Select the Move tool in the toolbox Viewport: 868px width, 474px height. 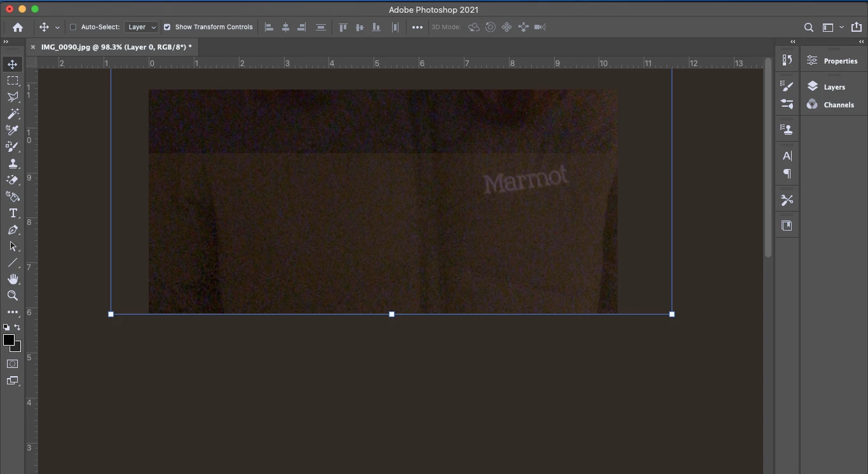pos(13,64)
